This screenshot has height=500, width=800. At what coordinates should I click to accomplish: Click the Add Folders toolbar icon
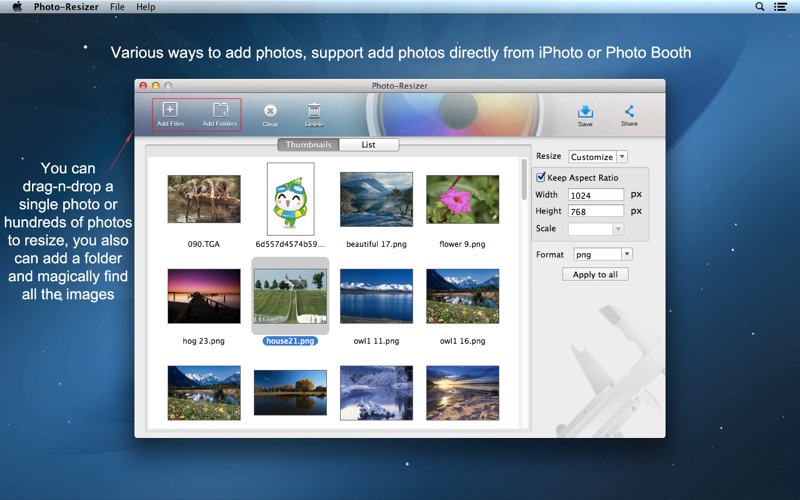tap(219, 111)
